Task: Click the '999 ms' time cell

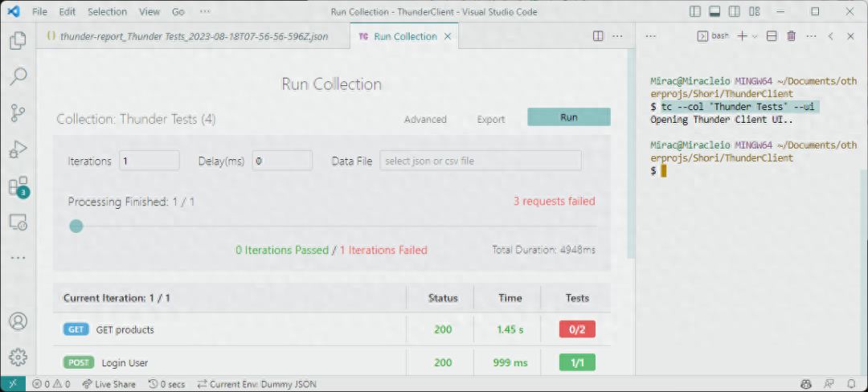Action: pos(510,363)
